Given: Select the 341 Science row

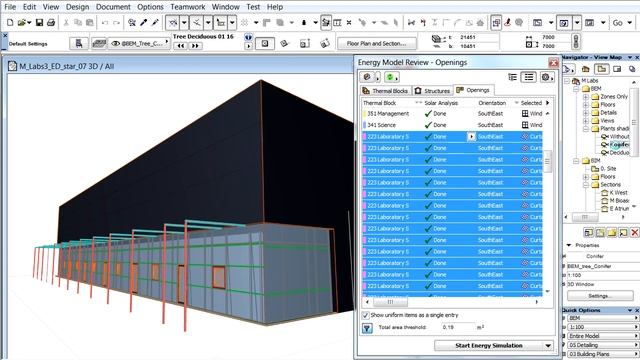Looking at the screenshot, I should 452,125.
